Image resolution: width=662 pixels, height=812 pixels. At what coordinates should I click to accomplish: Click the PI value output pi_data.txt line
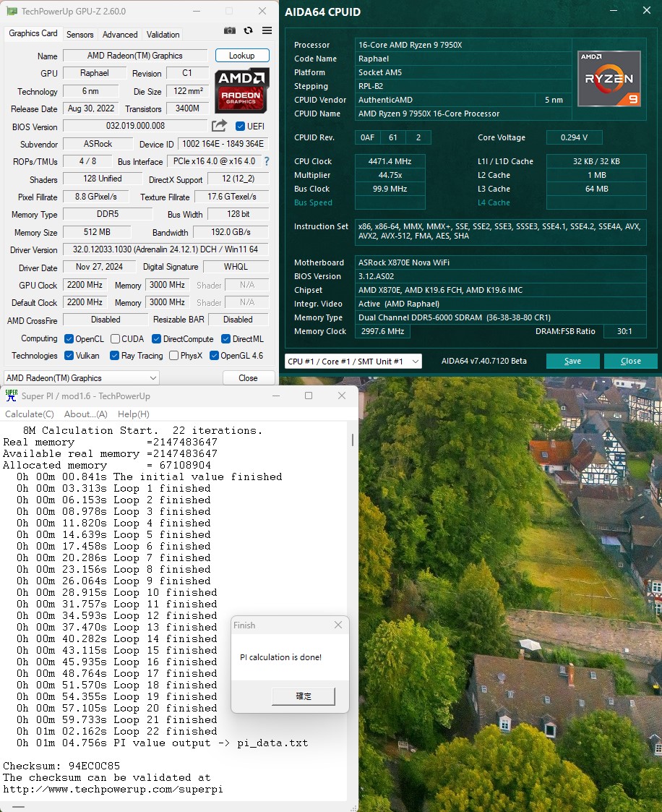[162, 743]
